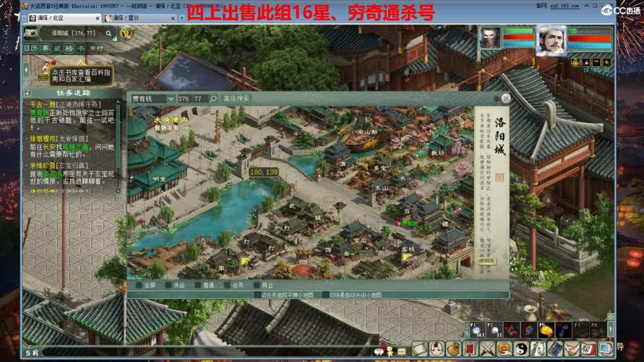Viewport: 644px width, 362px height.
Task: Click the 清明院 label on the map scroll
Action: (487, 261)
